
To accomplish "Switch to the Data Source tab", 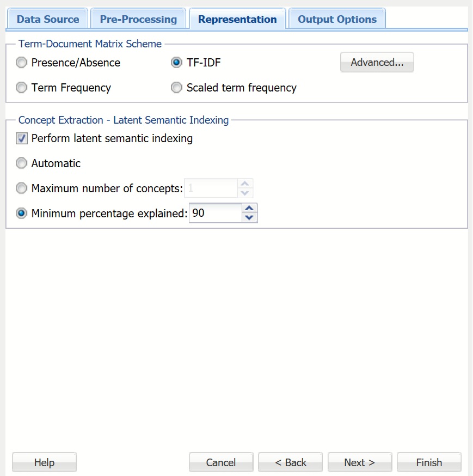I will pos(47,19).
